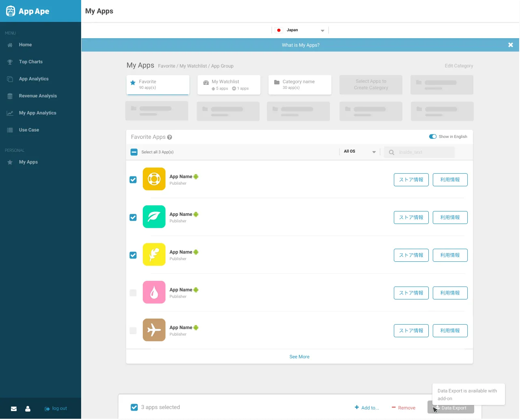Image resolution: width=520 pixels, height=420 pixels.
Task: Toggle the Select all 3 App(s) checkbox
Action: click(134, 152)
